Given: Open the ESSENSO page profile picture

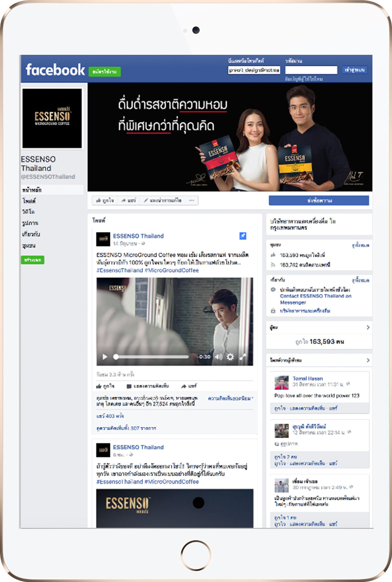Looking at the screenshot, I should tap(52, 118).
